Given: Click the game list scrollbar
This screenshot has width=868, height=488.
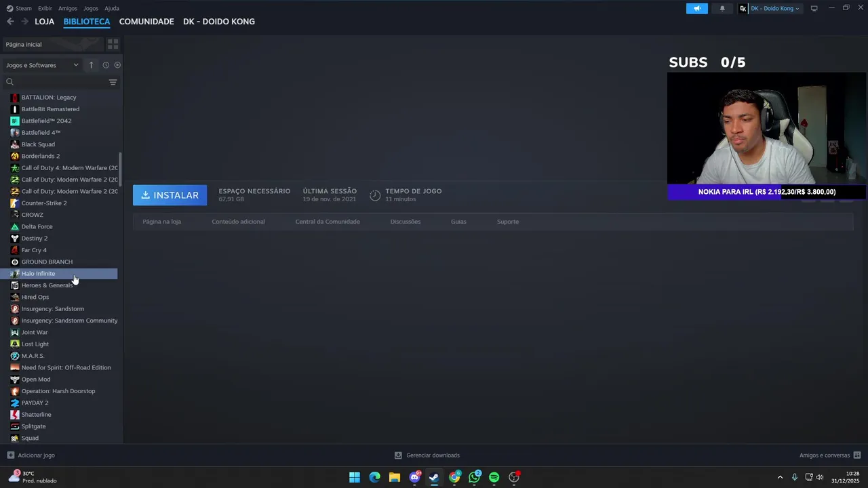Looking at the screenshot, I should point(120,169).
